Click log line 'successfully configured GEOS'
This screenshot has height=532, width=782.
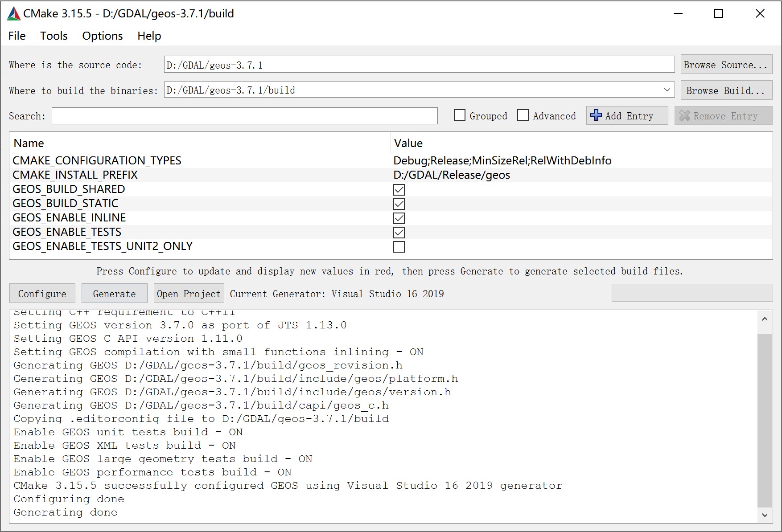coord(288,486)
